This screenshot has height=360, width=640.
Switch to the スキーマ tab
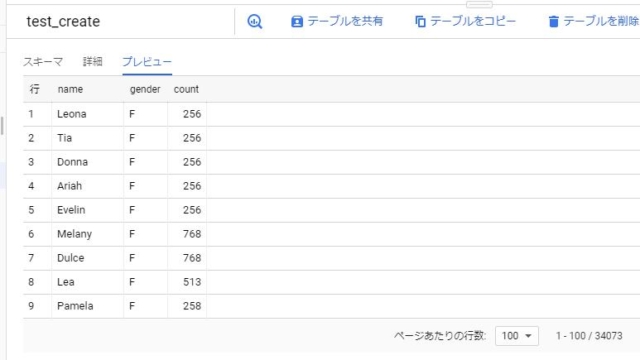(43, 62)
